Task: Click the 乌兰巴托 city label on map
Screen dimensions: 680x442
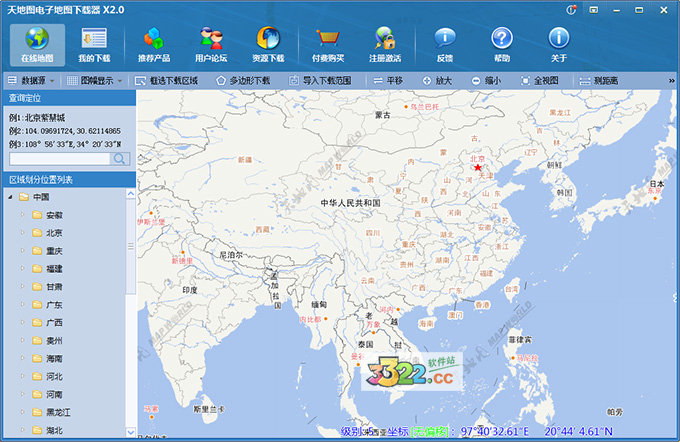Action: tap(425, 107)
